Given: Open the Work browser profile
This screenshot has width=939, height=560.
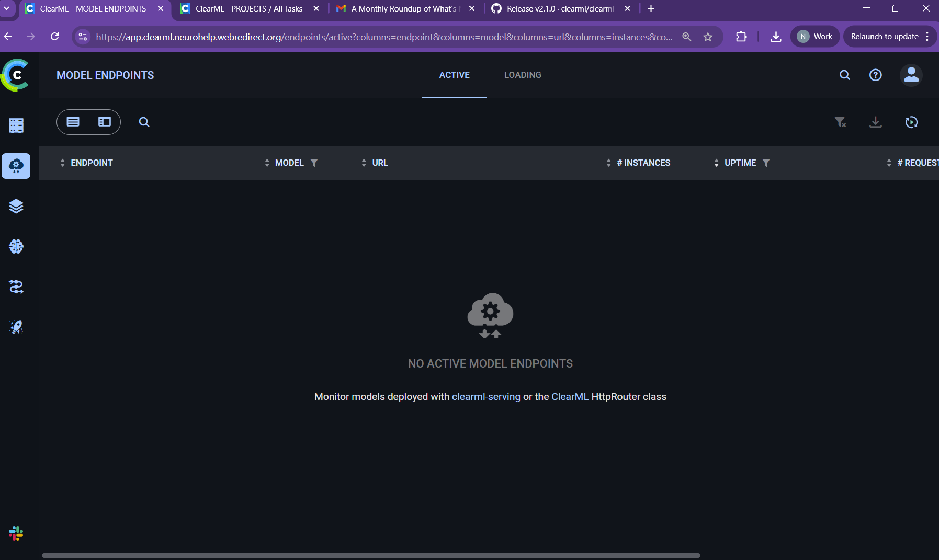Looking at the screenshot, I should click(x=815, y=37).
